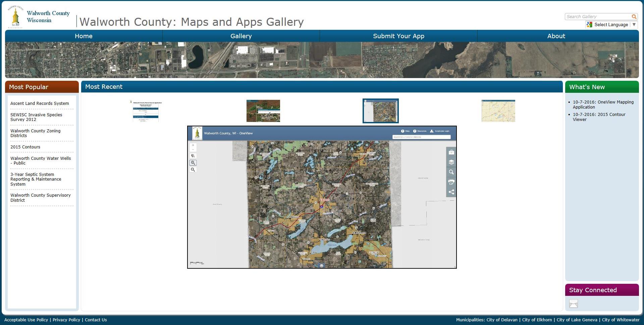The image size is (644, 325).
Task: View the Privacy Policy
Action: click(x=66, y=320)
